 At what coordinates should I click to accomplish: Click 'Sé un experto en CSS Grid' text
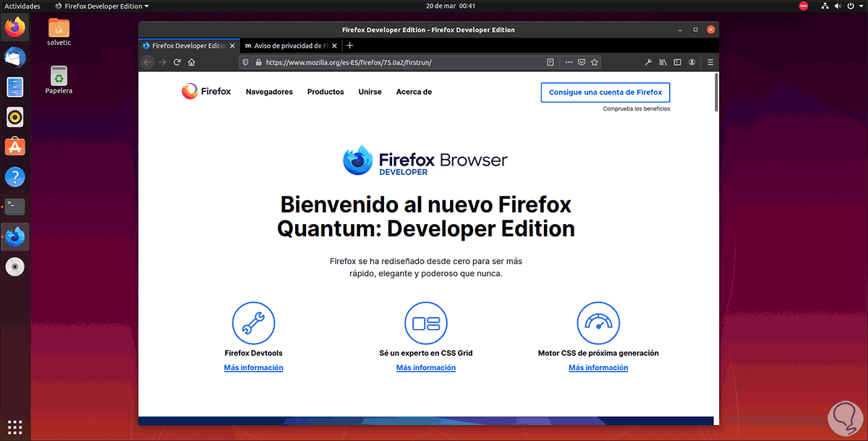[426, 353]
